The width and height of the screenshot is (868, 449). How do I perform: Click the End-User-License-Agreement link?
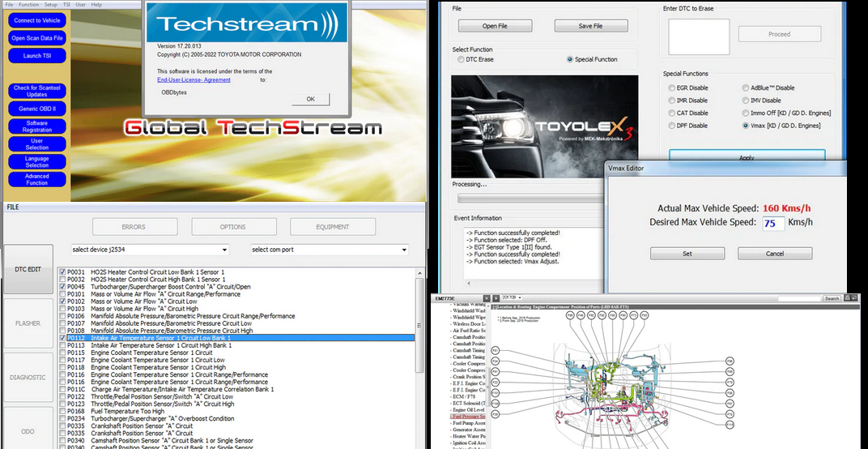click(x=194, y=79)
